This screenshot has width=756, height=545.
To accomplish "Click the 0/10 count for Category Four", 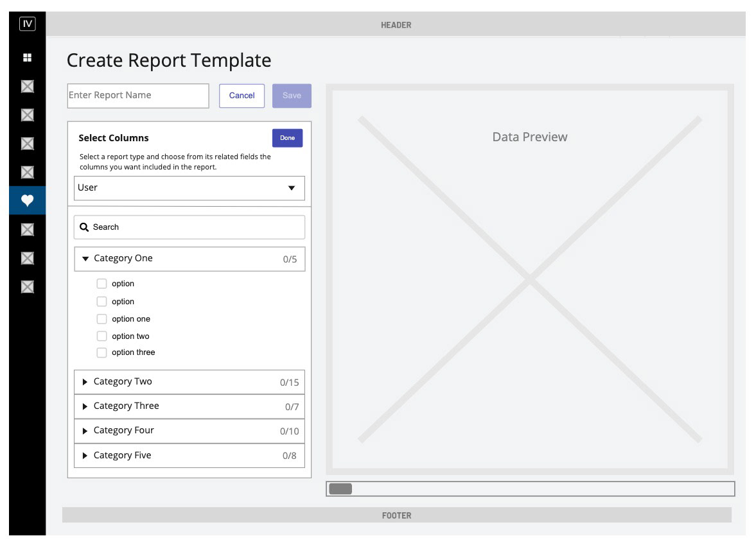I will tap(289, 431).
